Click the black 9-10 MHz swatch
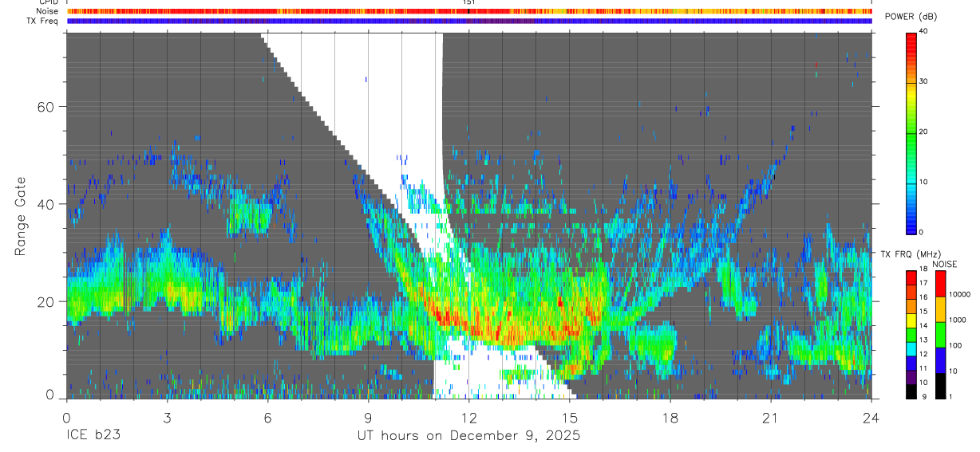This screenshot has width=980, height=452. [911, 391]
